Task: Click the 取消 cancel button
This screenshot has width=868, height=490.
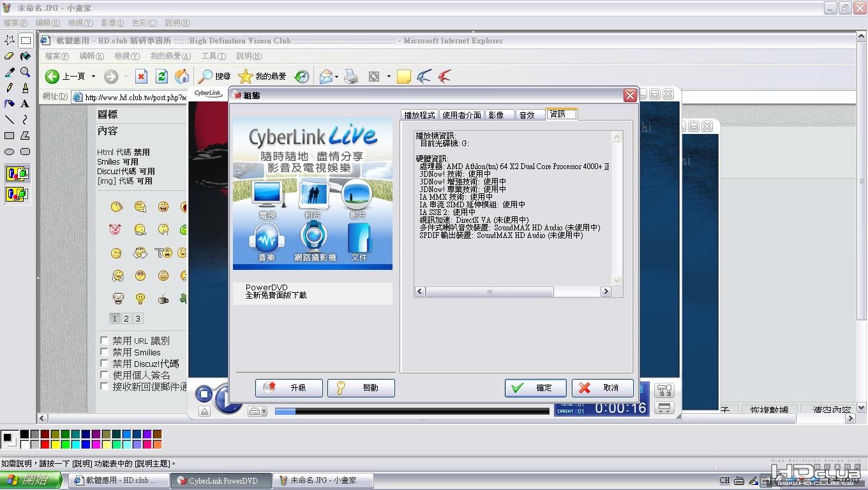Action: coord(602,388)
